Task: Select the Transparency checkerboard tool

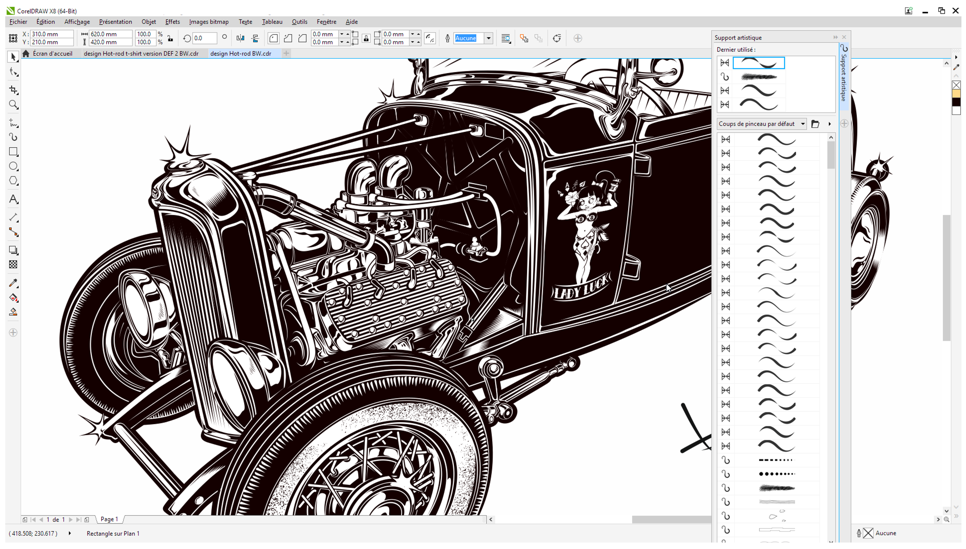Action: (x=14, y=264)
